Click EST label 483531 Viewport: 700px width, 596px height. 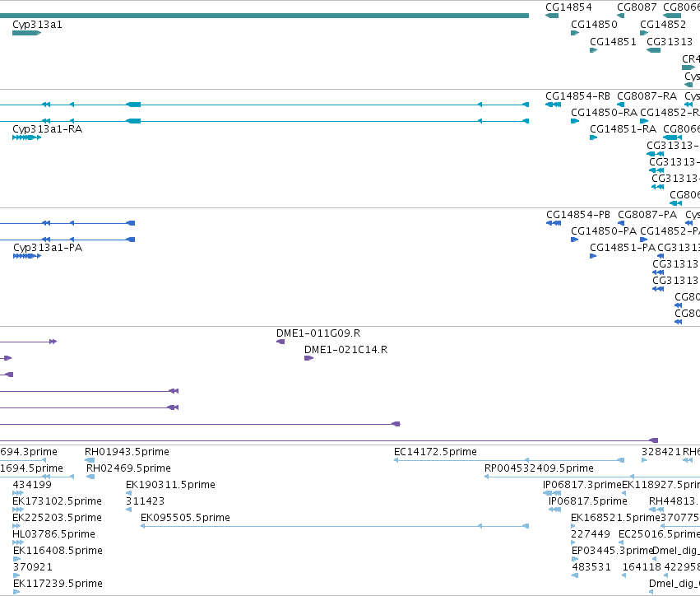tap(591, 567)
